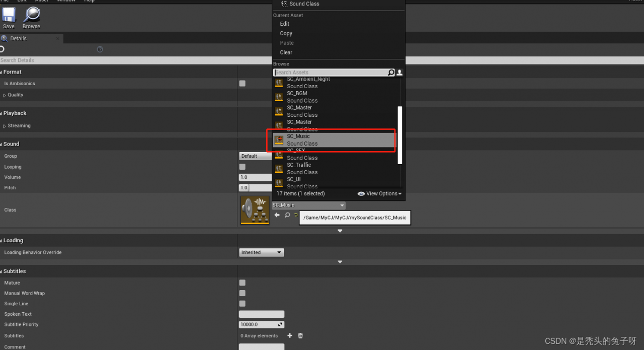Click the Class sound class thumbnail
This screenshot has height=350, width=644.
click(255, 210)
